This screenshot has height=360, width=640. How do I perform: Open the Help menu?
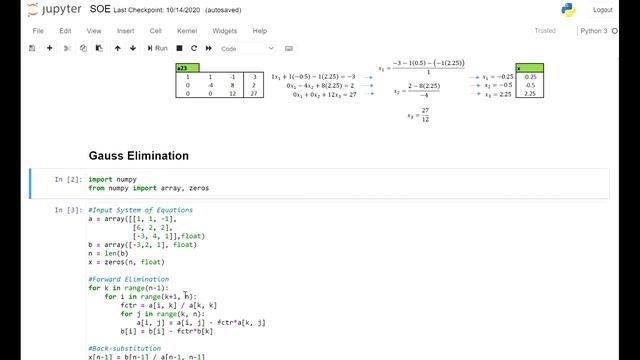tap(260, 31)
